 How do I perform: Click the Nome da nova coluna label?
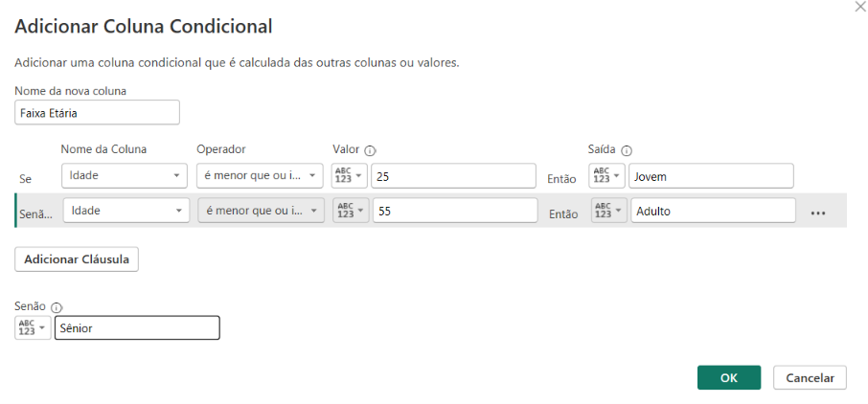pos(70,91)
